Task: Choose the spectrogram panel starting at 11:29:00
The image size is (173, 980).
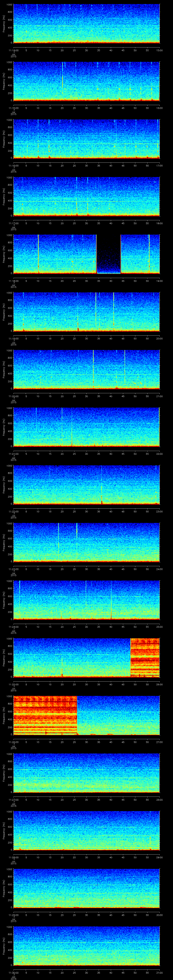Action: coord(86,888)
